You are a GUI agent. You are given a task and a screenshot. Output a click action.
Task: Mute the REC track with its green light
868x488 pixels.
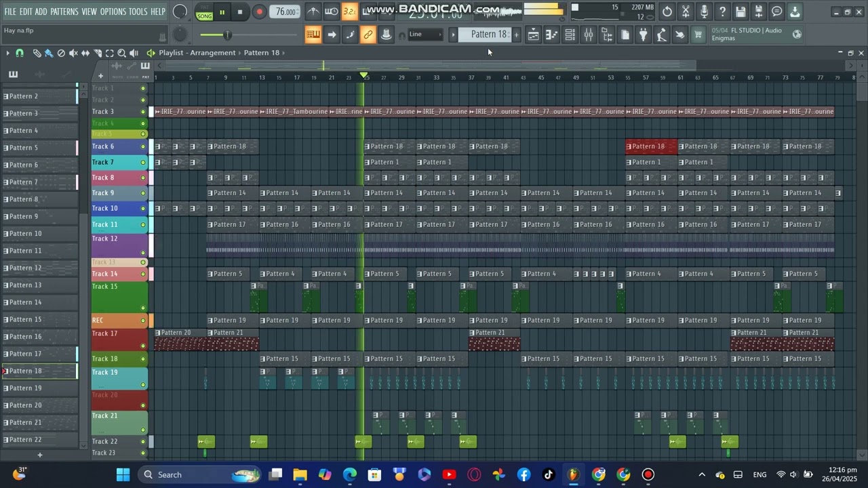tap(143, 321)
